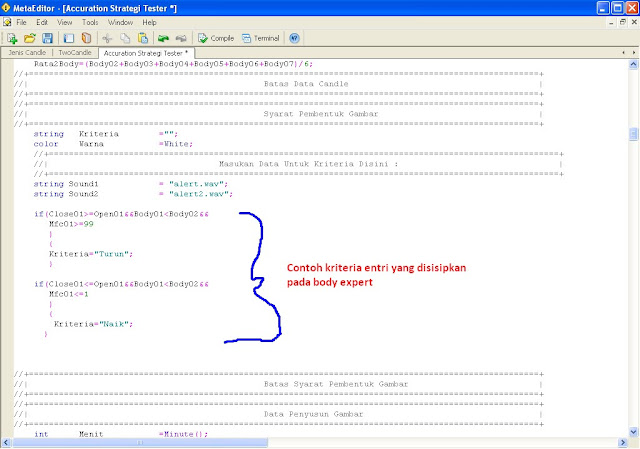
Task: Click the document icon beside File menu
Action: click(7, 22)
